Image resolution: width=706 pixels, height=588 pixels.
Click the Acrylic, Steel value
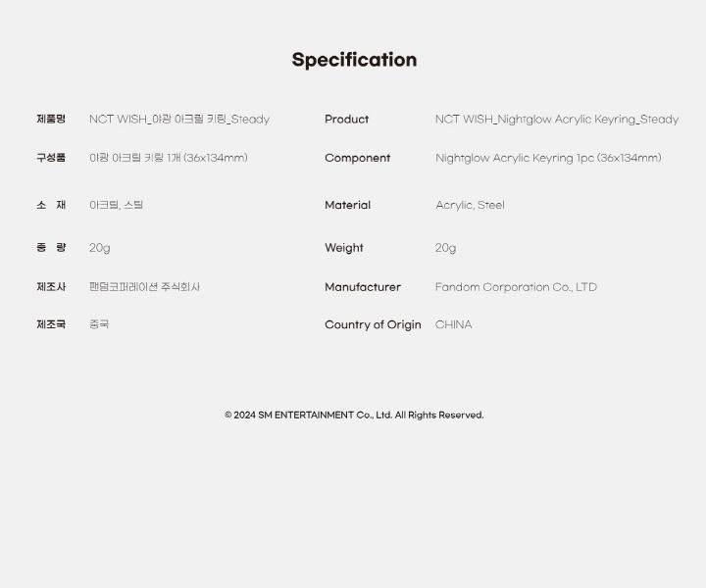[470, 205]
